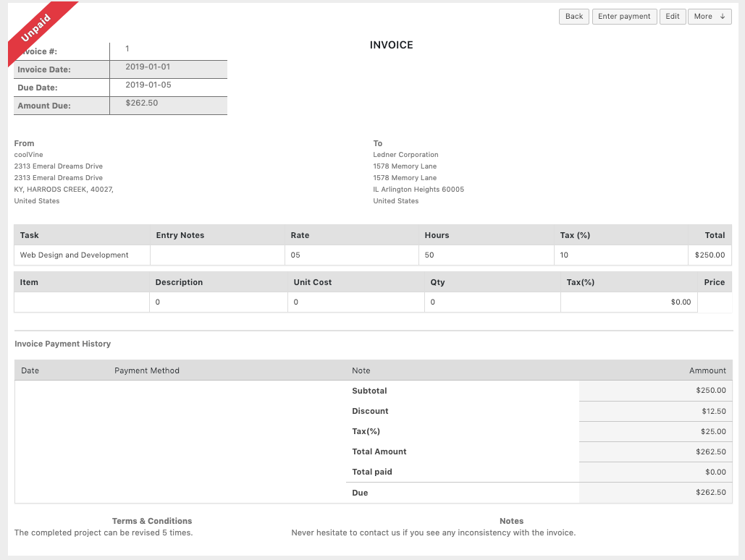Click the Payment Method column header

pos(146,370)
